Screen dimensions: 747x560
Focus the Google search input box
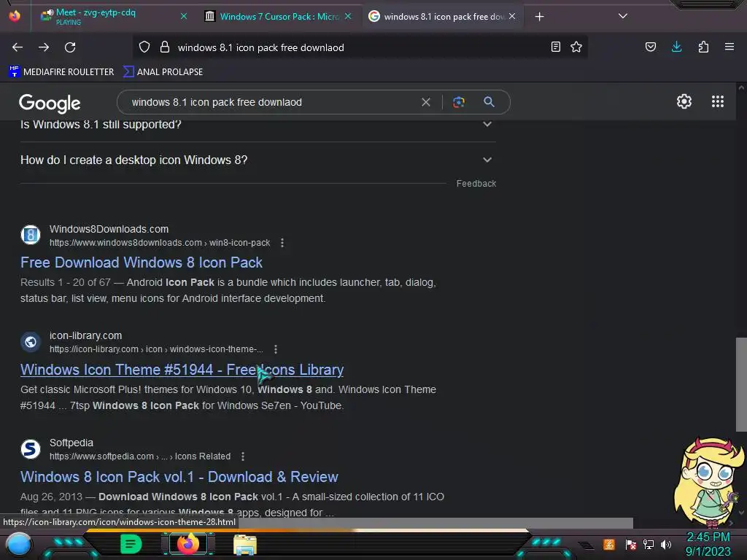point(271,102)
